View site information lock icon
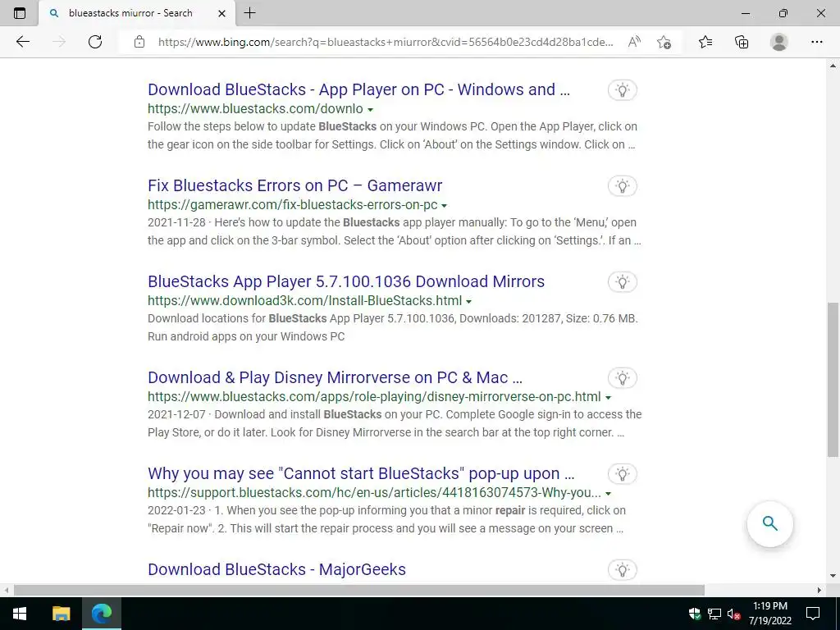 point(139,42)
